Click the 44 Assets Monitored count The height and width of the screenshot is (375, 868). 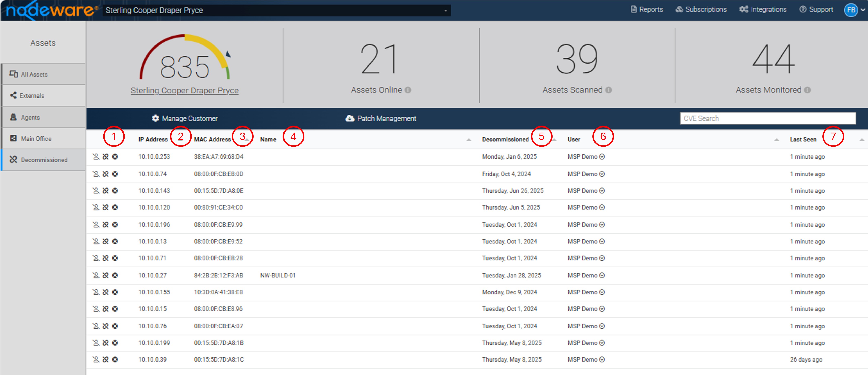click(x=773, y=59)
